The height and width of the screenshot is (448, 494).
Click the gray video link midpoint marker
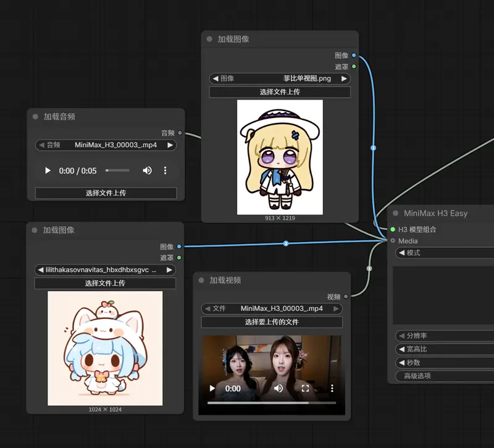point(369,268)
